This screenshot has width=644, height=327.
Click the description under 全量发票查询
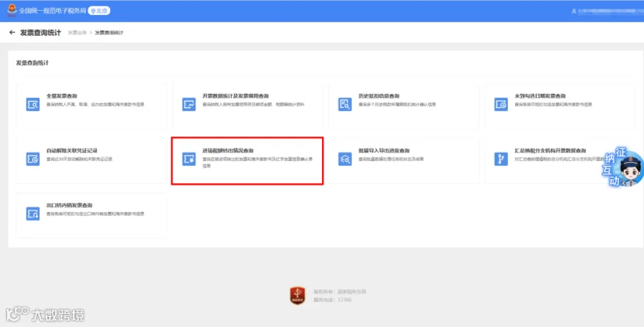coord(95,104)
